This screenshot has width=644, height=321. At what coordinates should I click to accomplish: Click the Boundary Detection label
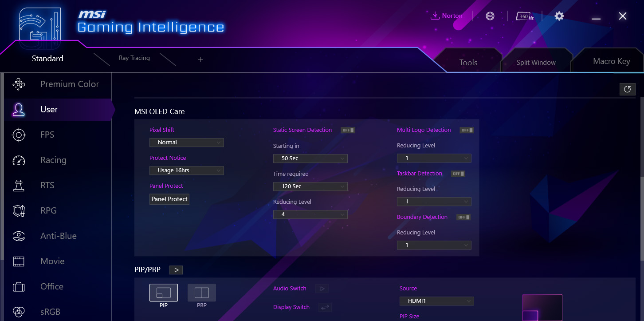[422, 217]
